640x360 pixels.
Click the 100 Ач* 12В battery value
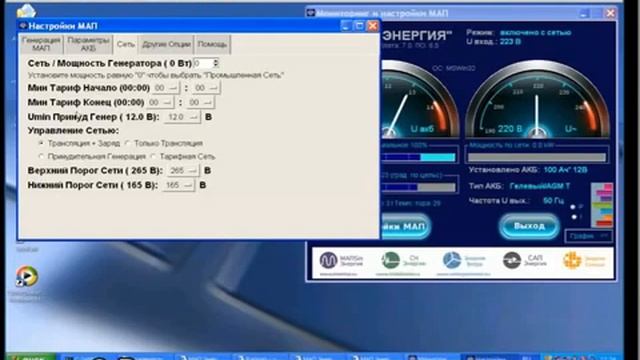tap(566, 170)
